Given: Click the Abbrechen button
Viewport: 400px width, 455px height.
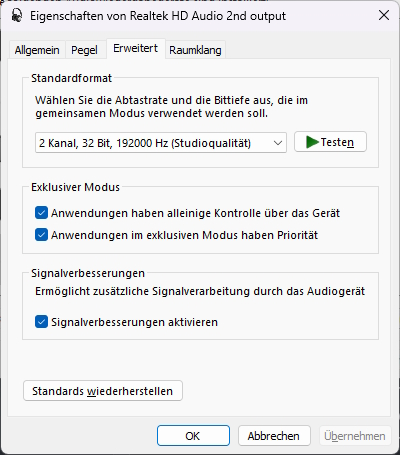Looking at the screenshot, I should point(274,436).
